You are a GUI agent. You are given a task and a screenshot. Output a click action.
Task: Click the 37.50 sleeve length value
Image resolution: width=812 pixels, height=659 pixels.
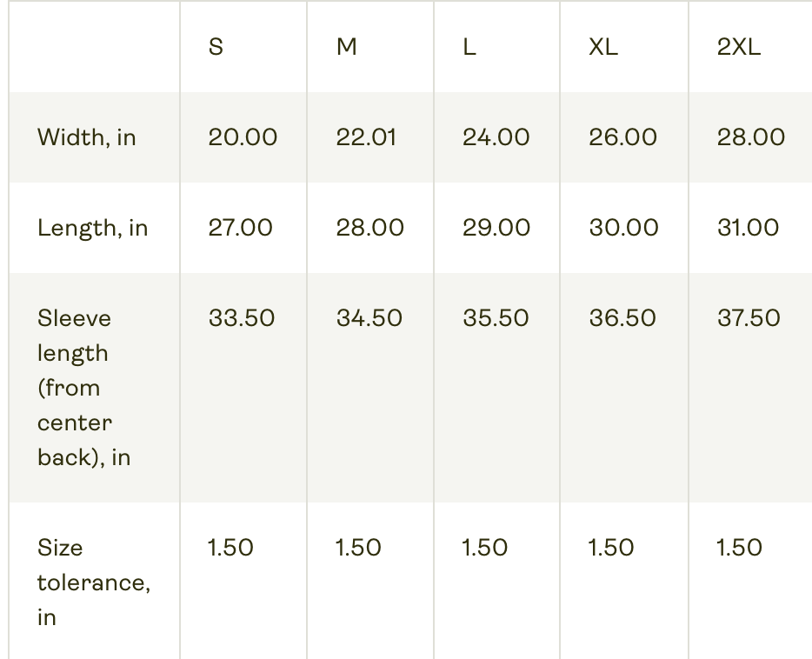pyautogui.click(x=749, y=318)
